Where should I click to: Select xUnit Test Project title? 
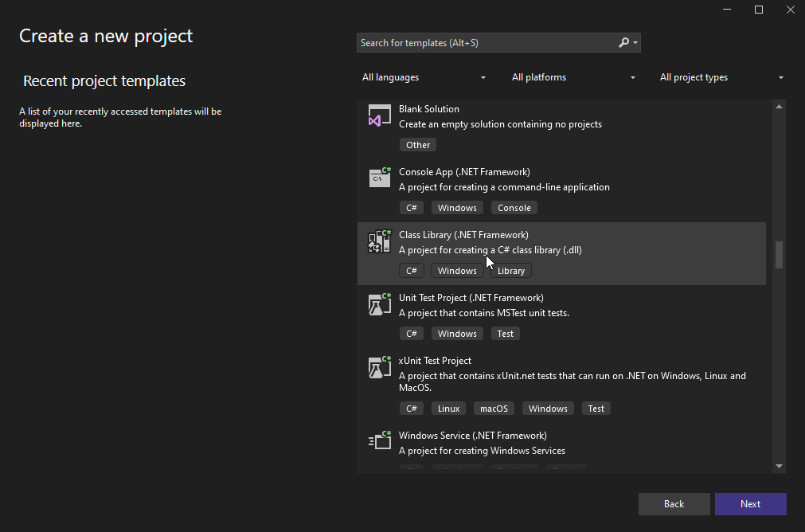[435, 361]
